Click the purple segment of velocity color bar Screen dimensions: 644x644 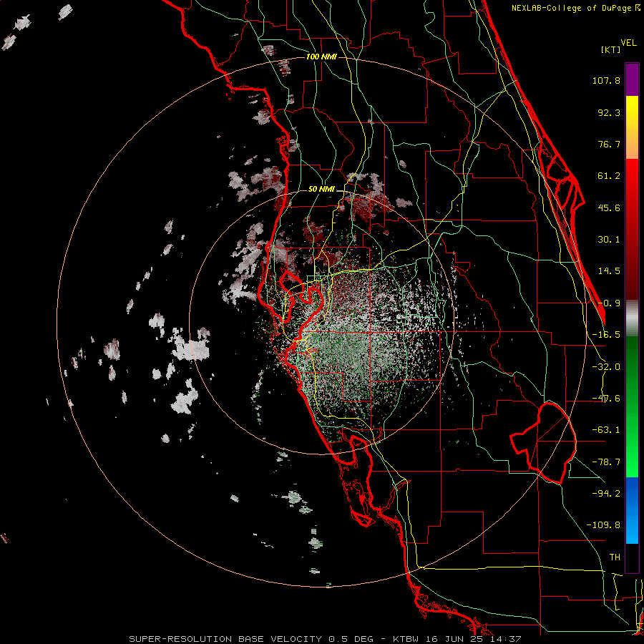pos(632,79)
